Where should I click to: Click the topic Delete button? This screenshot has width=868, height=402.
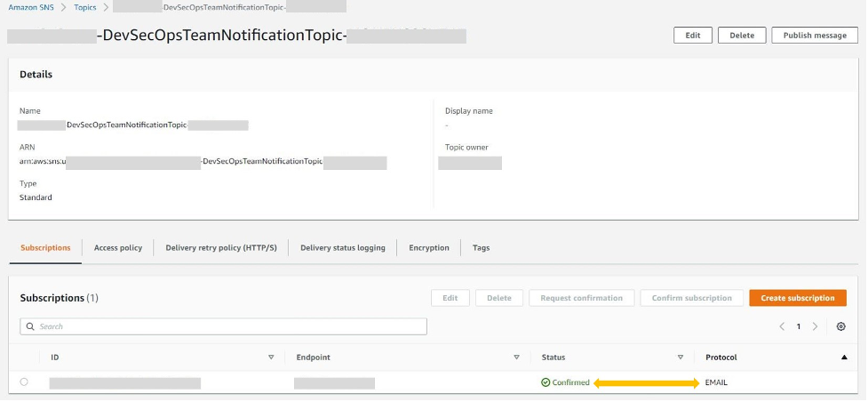point(742,35)
